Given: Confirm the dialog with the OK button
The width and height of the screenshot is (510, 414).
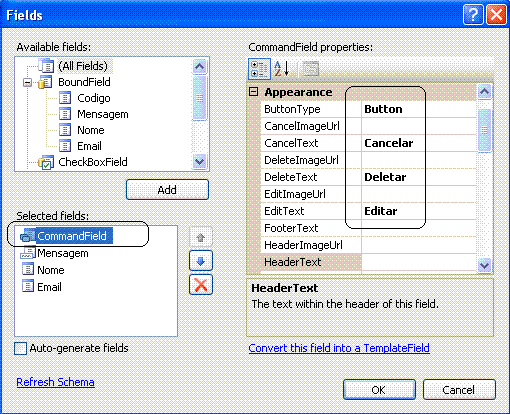Looking at the screenshot, I should [379, 390].
